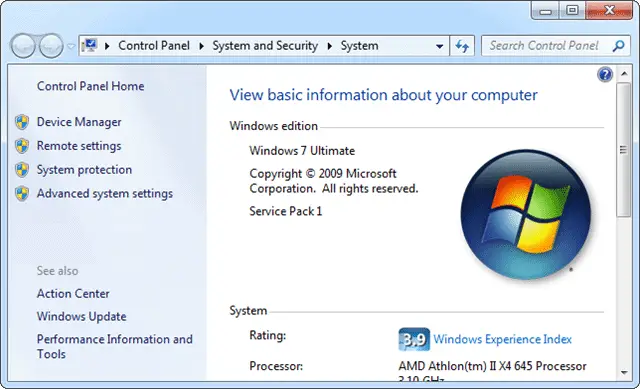Viewport: 640px width, 389px height.
Task: Click the shield icon beside Advanced system settings
Action: 22,193
